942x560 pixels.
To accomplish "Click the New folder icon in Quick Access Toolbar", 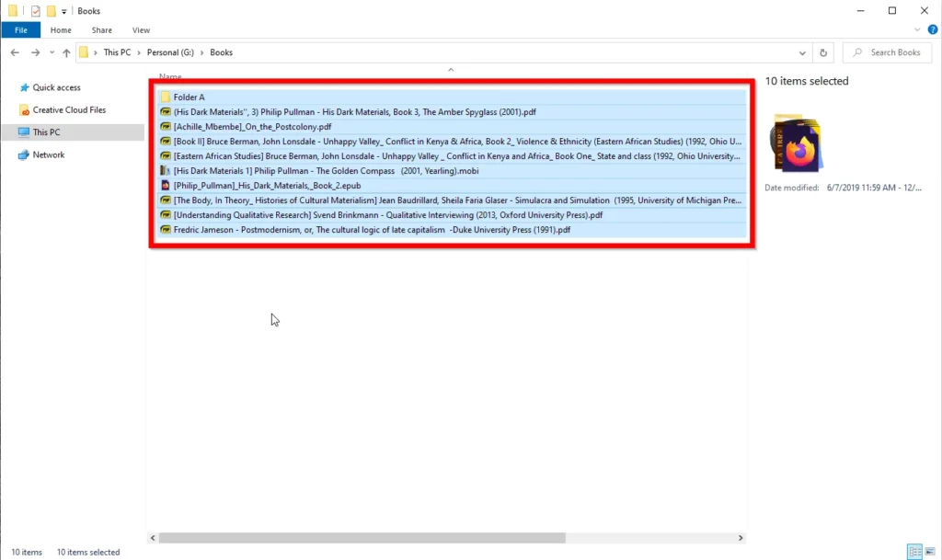I will tap(52, 10).
